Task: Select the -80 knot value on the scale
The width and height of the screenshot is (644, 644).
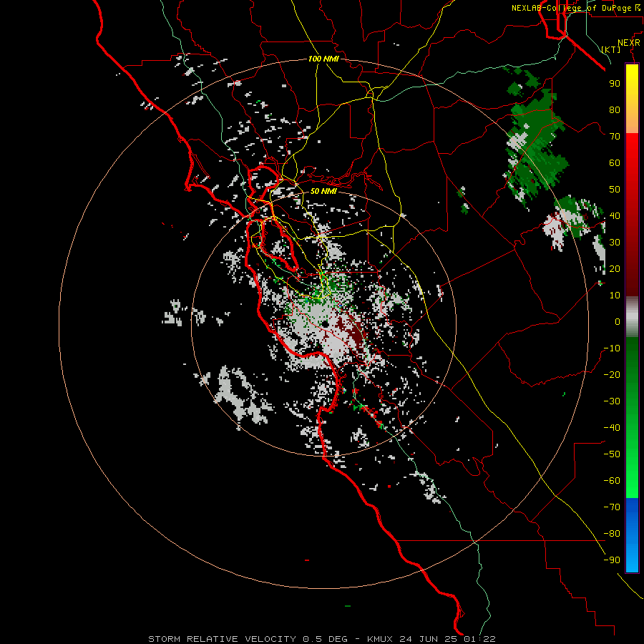Action: click(x=612, y=534)
